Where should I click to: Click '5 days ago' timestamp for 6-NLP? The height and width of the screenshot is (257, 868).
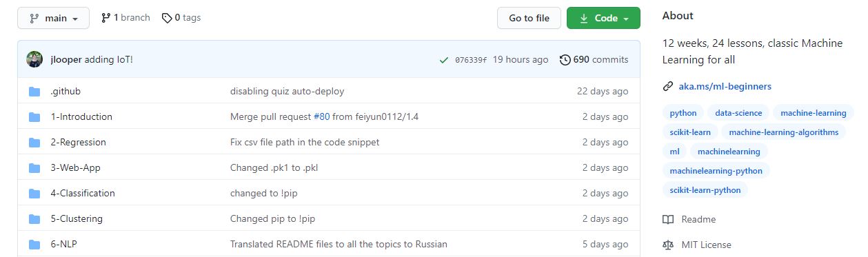tap(605, 245)
